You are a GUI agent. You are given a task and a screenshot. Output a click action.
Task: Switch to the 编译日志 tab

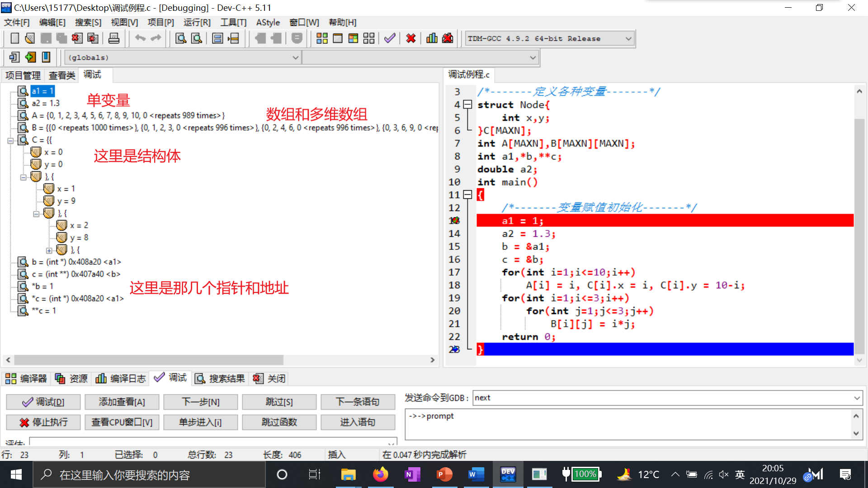pos(121,379)
